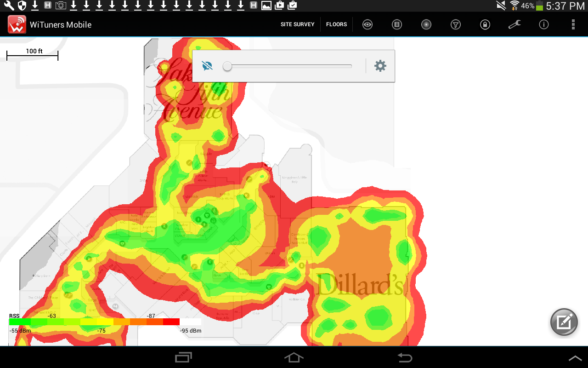The image size is (588, 368).
Task: Open the list icon in the action bar
Action: 397,24
